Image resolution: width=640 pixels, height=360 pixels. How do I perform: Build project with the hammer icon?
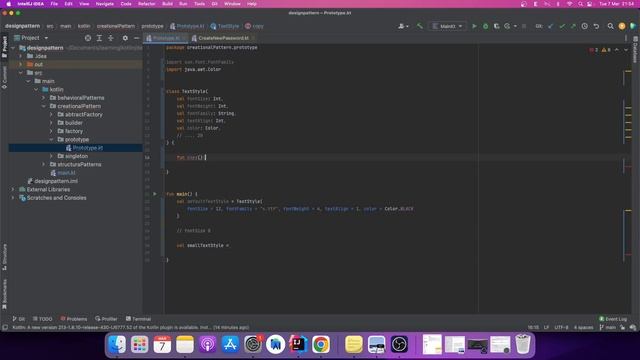click(x=420, y=26)
